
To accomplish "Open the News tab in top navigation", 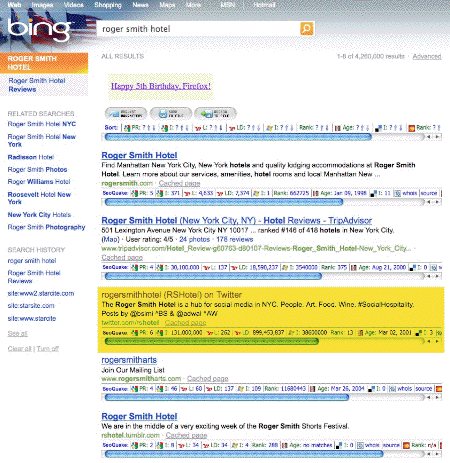I will click(x=140, y=5).
